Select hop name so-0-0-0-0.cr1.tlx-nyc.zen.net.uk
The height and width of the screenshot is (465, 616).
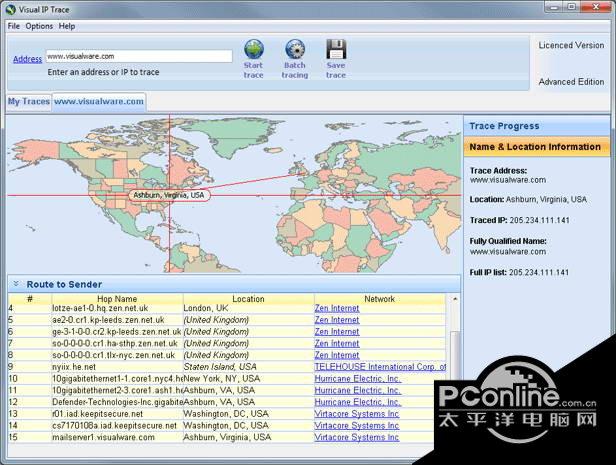114,355
